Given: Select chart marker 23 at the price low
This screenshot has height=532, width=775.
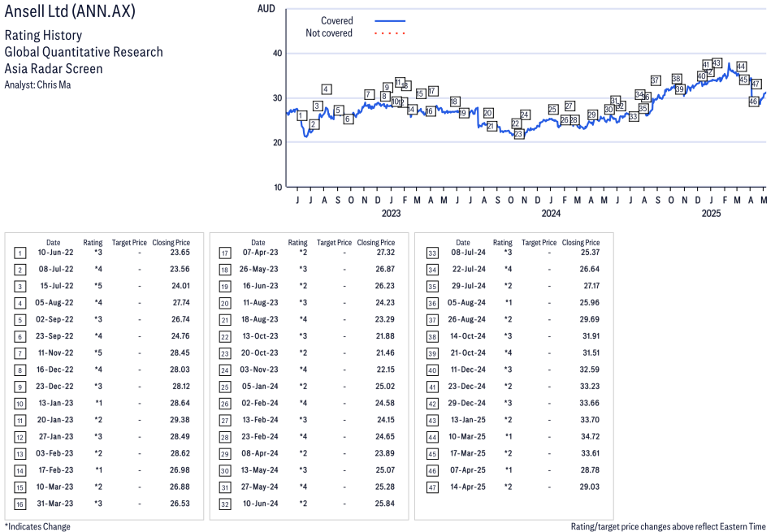Looking at the screenshot, I should pyautogui.click(x=518, y=134).
